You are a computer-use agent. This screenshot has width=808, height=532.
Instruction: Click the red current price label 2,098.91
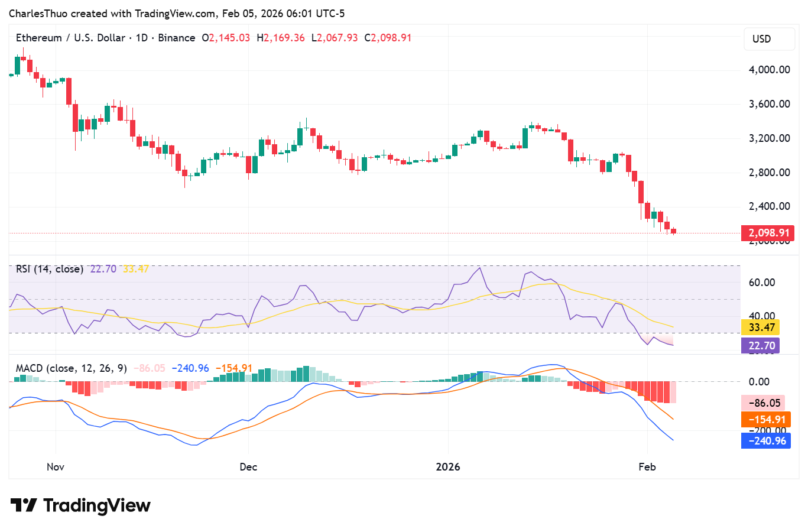pyautogui.click(x=767, y=233)
